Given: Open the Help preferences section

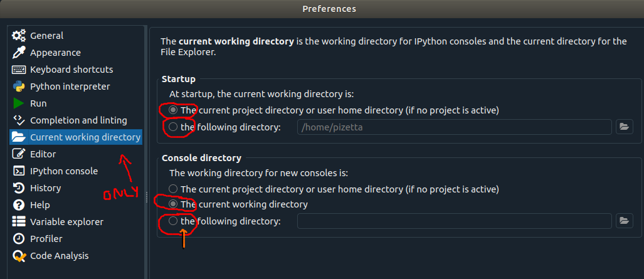Looking at the screenshot, I should point(40,205).
